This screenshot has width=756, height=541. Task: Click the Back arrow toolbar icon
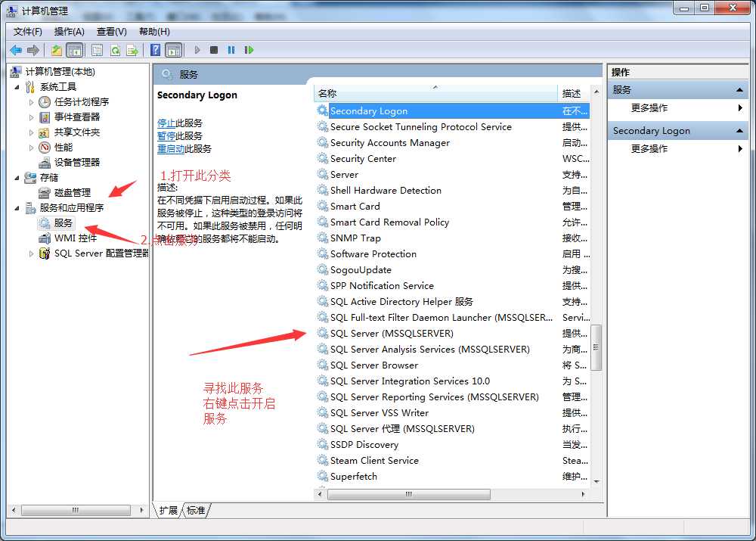(16, 50)
